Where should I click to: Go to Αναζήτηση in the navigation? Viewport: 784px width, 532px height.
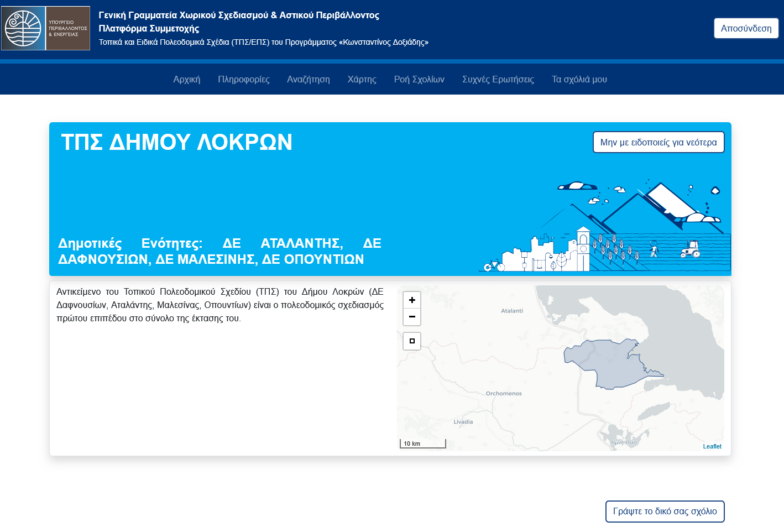click(309, 79)
